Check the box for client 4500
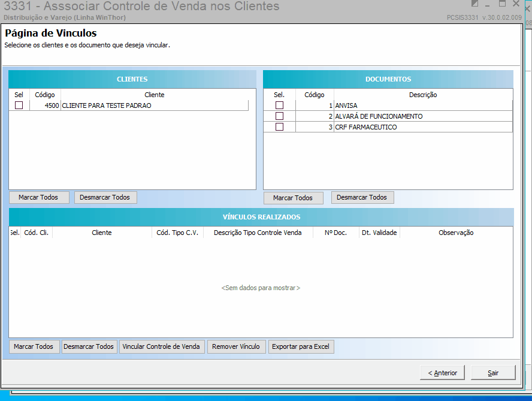The image size is (532, 401). [x=19, y=105]
